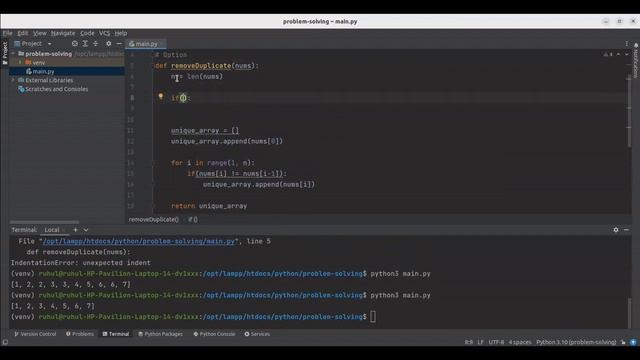
Task: Click the lock icon in the status bar
Action: click(623, 342)
